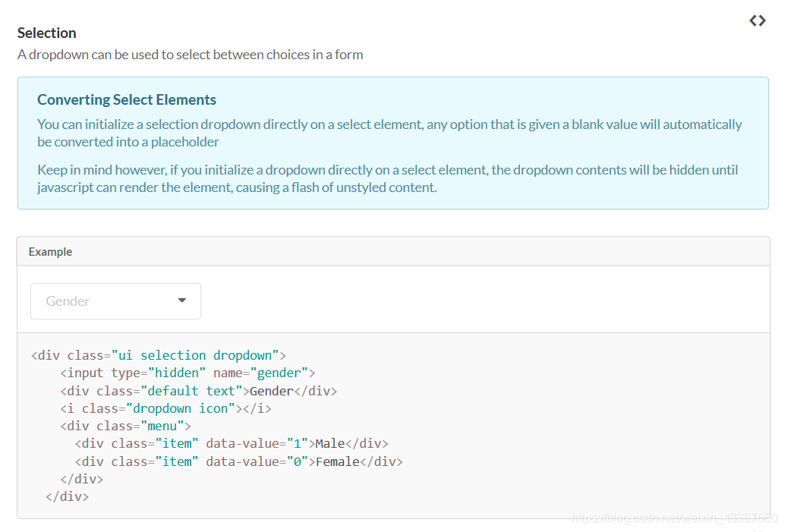
Task: Click the "Keep in mind however" paragraph
Action: click(387, 178)
